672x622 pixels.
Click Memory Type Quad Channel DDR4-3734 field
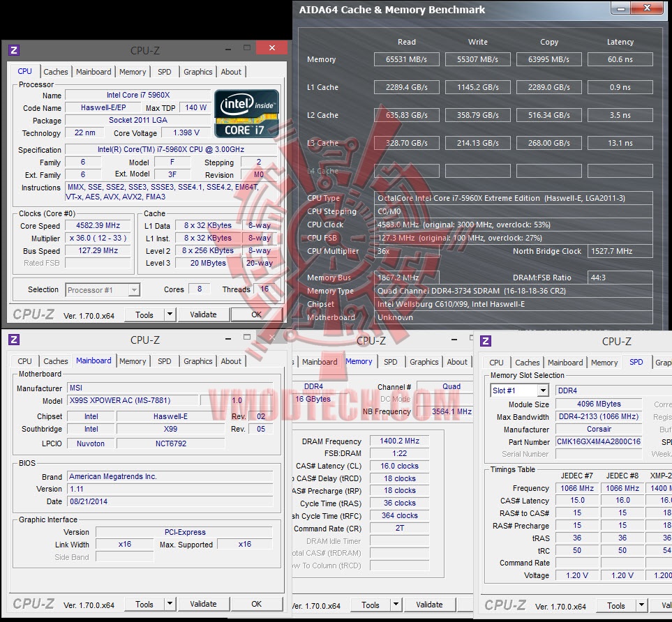pyautogui.click(x=514, y=291)
